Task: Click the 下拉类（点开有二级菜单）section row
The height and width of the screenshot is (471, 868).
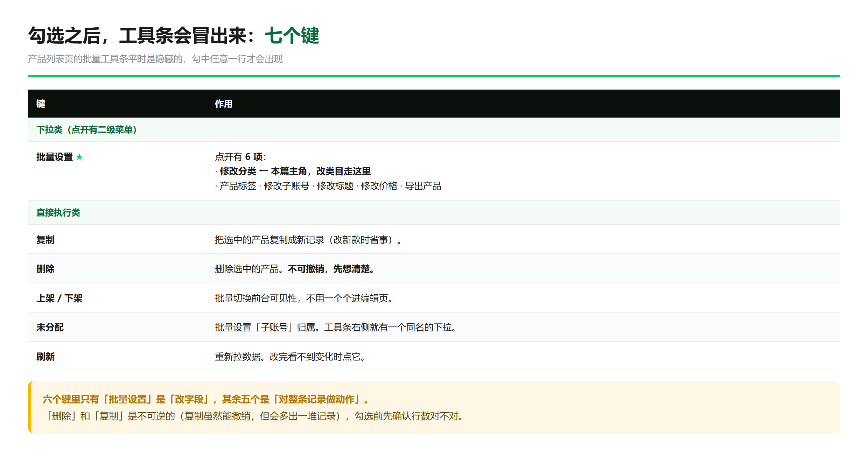Action: pyautogui.click(x=434, y=130)
